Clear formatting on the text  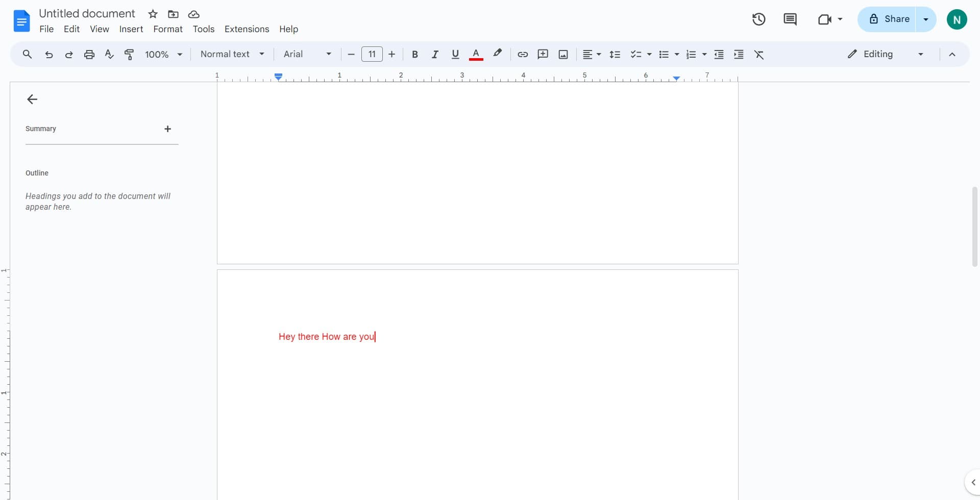[759, 54]
